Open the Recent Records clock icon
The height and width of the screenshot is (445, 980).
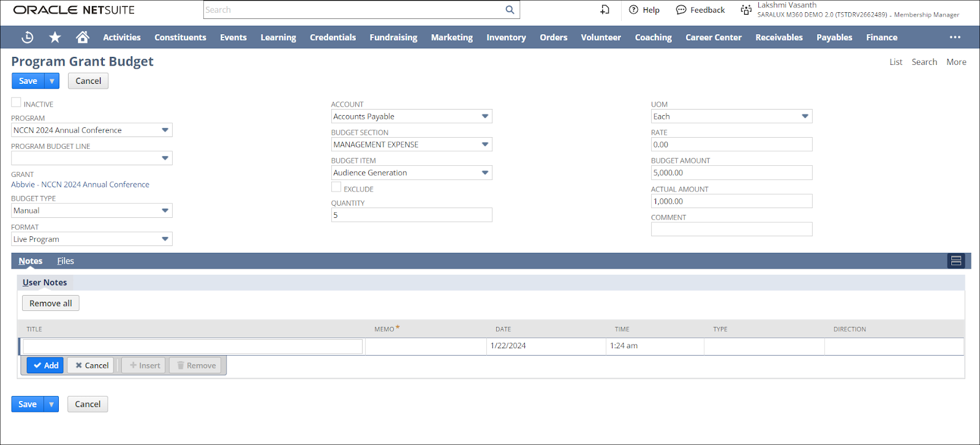click(28, 37)
